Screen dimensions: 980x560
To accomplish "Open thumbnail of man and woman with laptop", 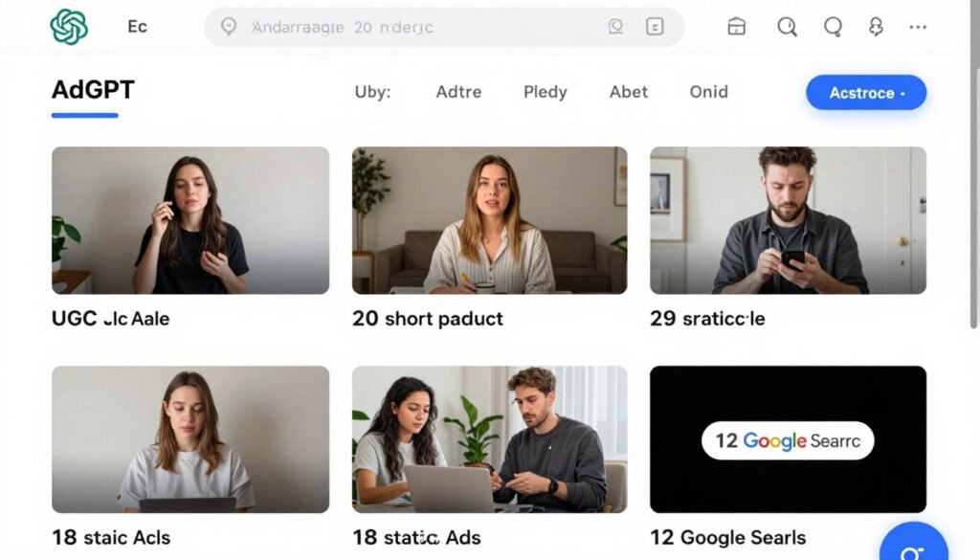I will [489, 439].
